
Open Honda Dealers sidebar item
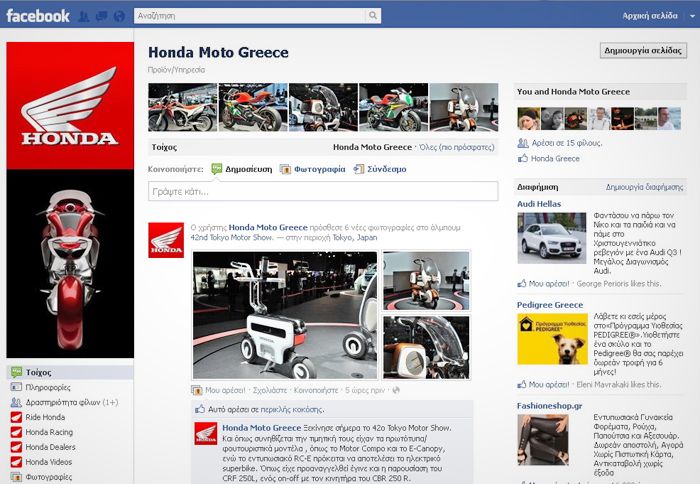tap(50, 447)
